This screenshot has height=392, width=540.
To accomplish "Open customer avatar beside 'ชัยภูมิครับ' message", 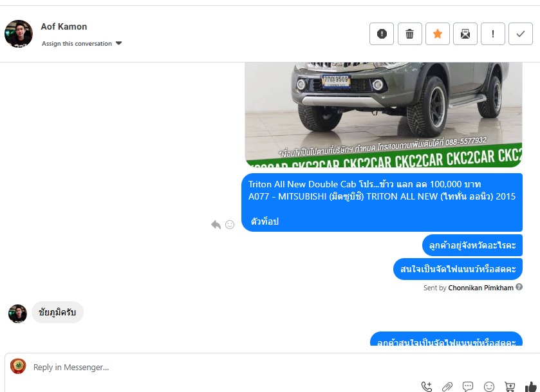I will pyautogui.click(x=17, y=313).
